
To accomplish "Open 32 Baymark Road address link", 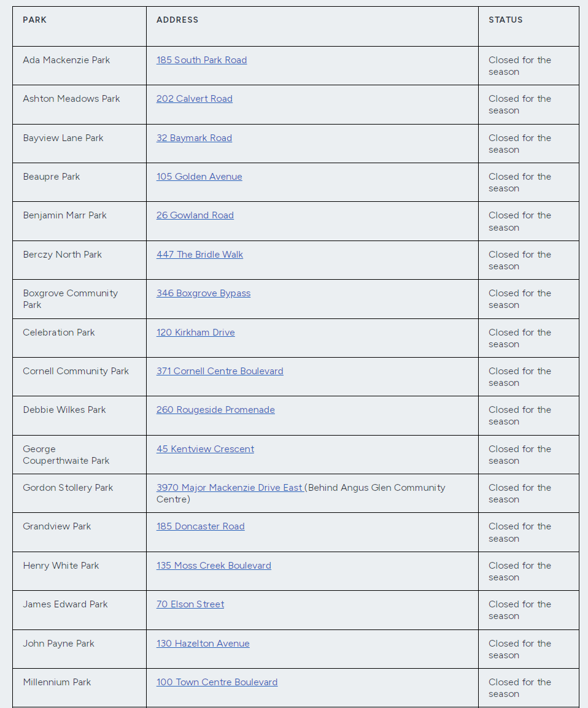I will [194, 138].
